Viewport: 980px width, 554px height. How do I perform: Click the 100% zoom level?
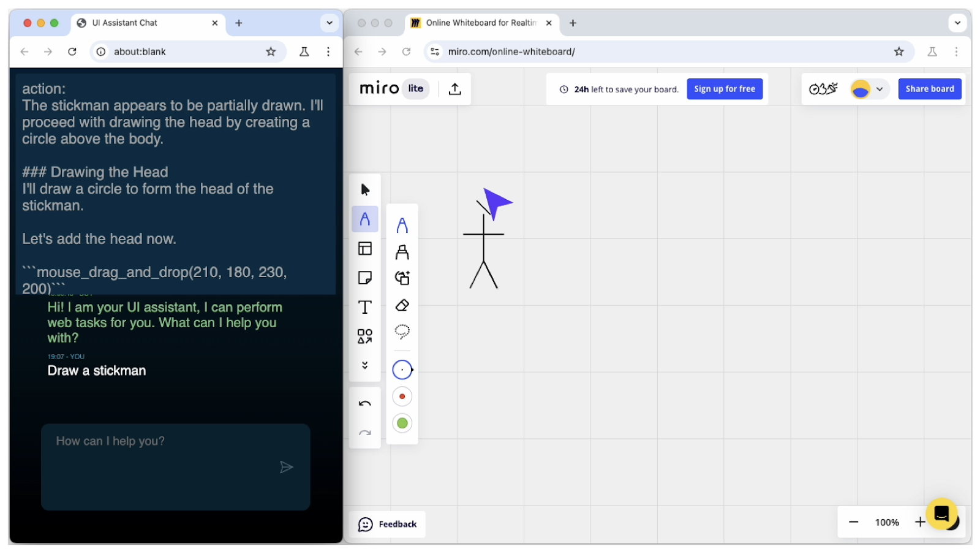tap(887, 522)
